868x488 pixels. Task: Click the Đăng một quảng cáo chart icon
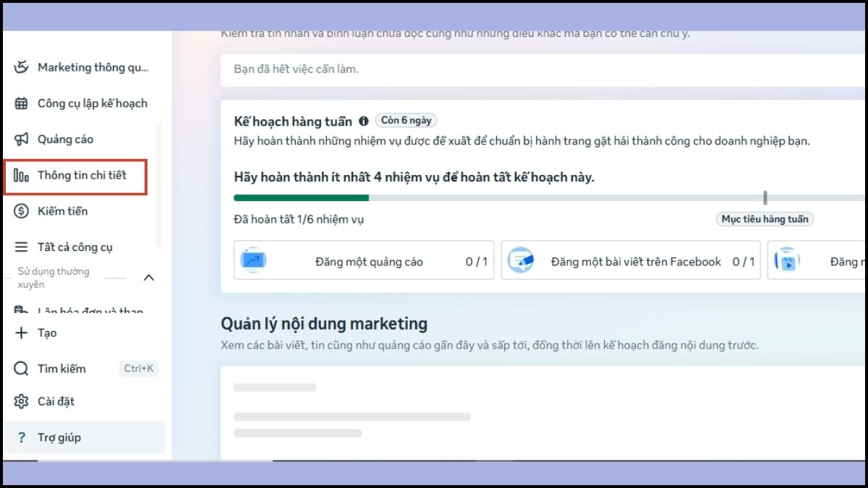[x=254, y=260]
